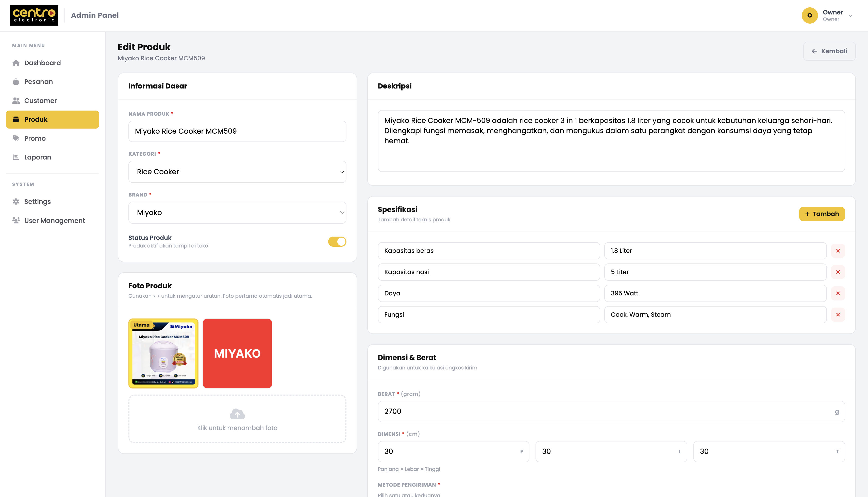Edit the 395 Watt spec value field
The width and height of the screenshot is (868, 497).
(715, 294)
